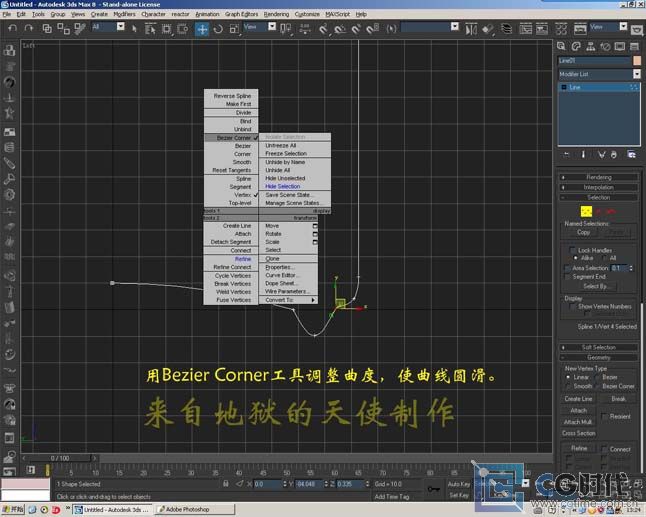This screenshot has width=646, height=517.
Task: Toggle Lock Handles checkbox
Action: tap(572, 250)
